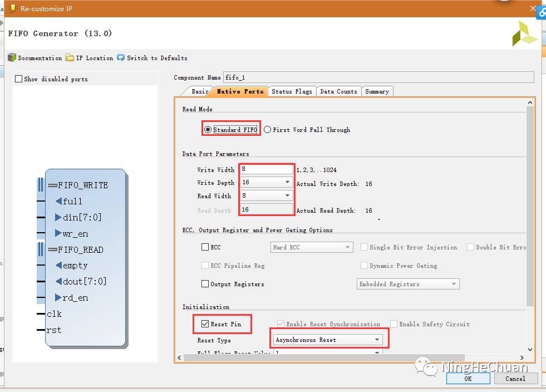Viewport: 546px width, 392px height.
Task: Enable the Output Registers checkbox
Action: (x=205, y=284)
